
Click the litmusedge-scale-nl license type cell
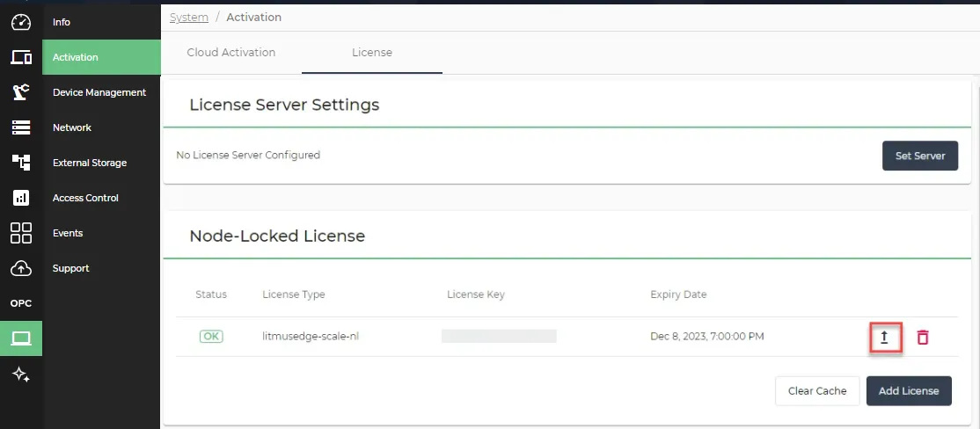click(311, 337)
